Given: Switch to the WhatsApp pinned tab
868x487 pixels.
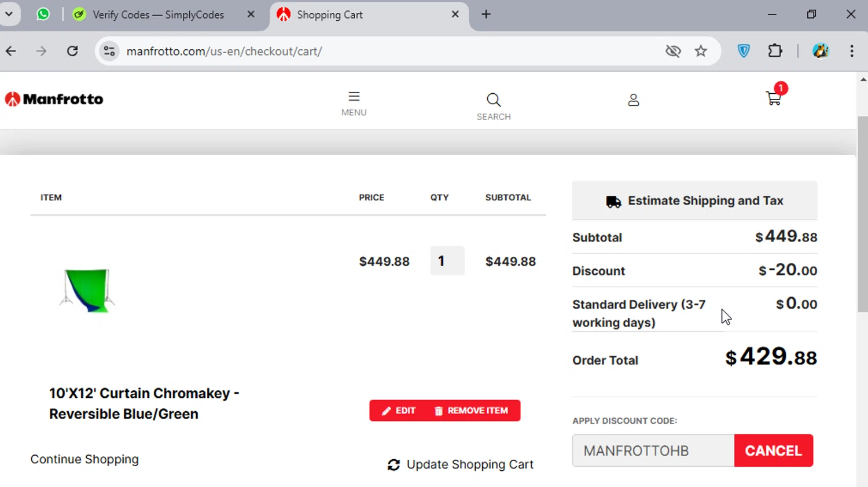Looking at the screenshot, I should point(43,14).
